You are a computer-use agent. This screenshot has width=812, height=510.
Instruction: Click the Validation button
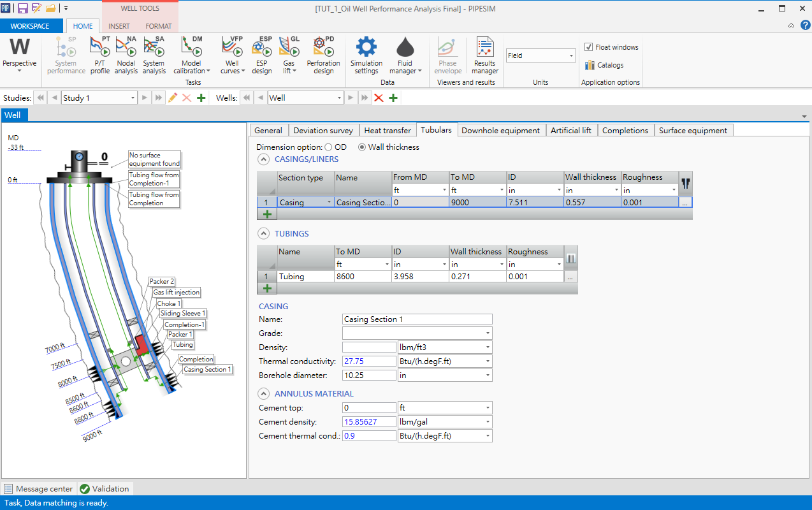pos(105,489)
